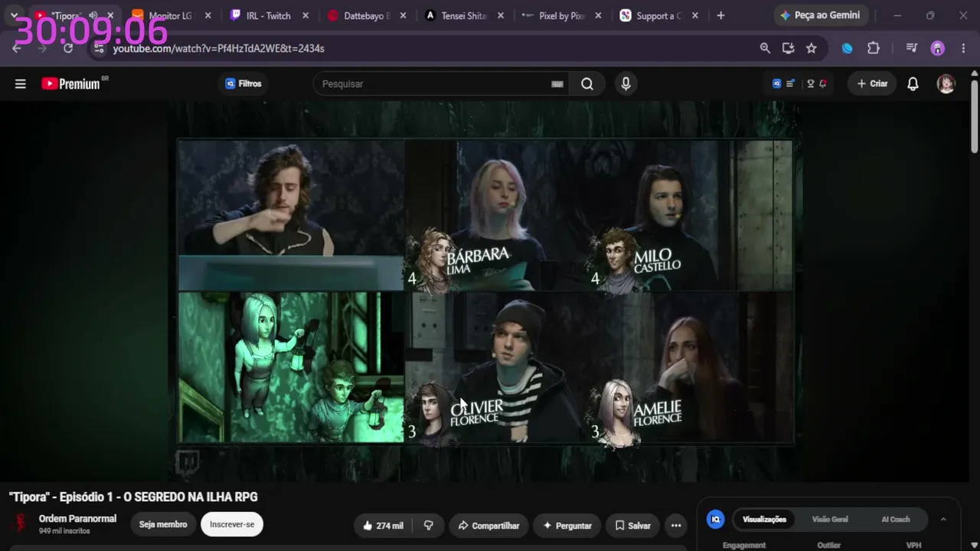Open the Ordem Paranormal channel avatar
The width and height of the screenshot is (980, 551).
[x=18, y=524]
